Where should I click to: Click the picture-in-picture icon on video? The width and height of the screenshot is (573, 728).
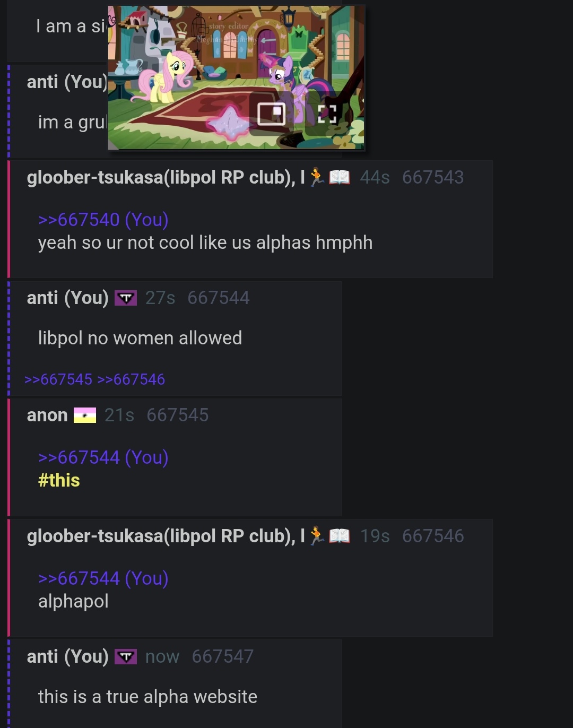click(272, 114)
